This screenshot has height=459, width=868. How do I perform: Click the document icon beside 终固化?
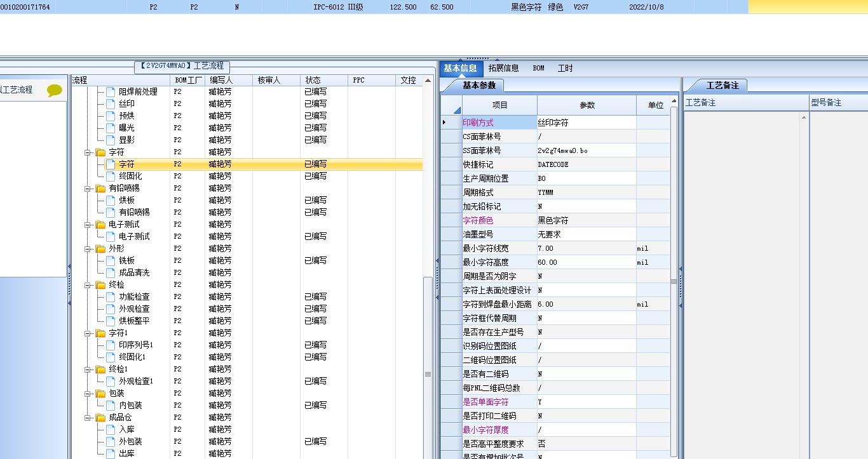pyautogui.click(x=111, y=176)
